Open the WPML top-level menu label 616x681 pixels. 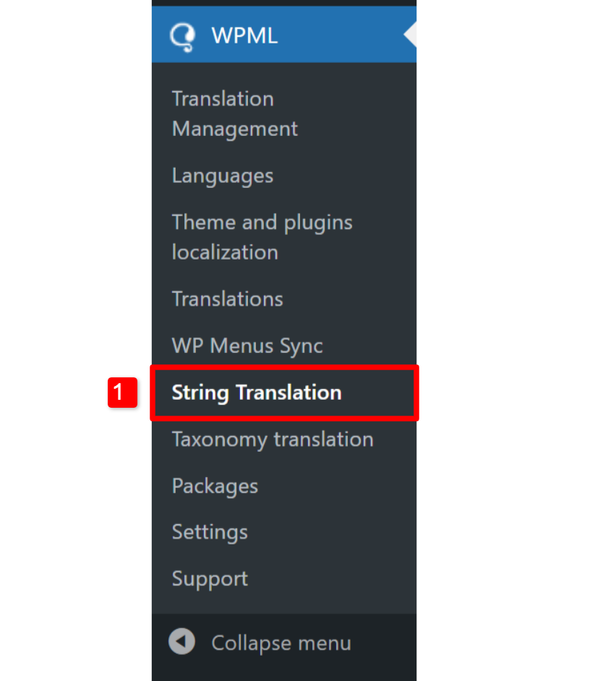[244, 35]
